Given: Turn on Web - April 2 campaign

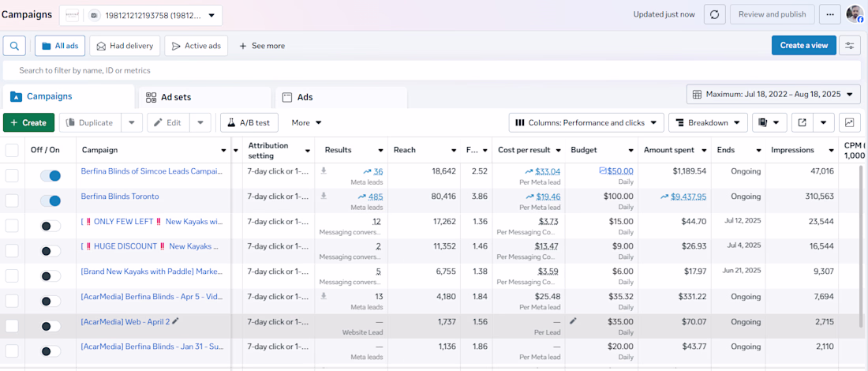Looking at the screenshot, I should point(51,326).
